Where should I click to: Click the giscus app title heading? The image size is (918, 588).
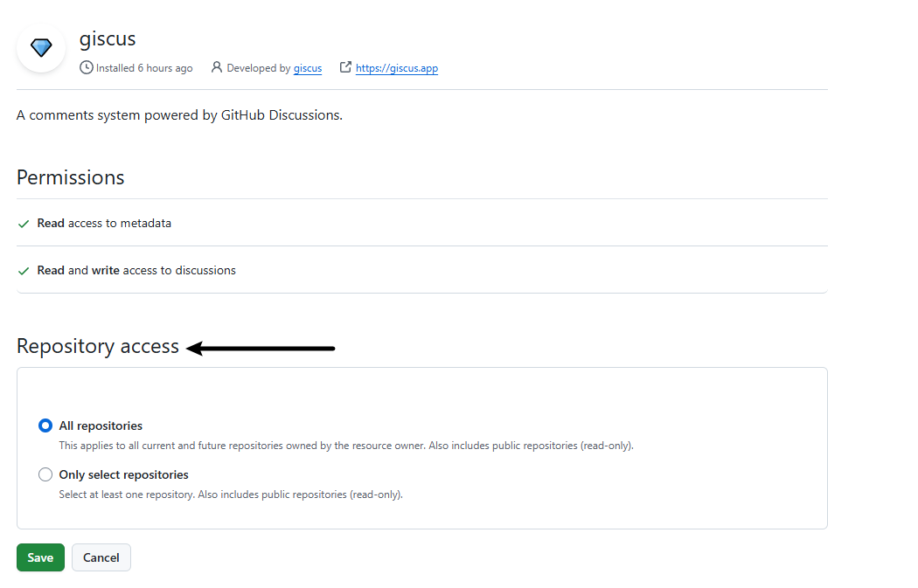pos(108,39)
